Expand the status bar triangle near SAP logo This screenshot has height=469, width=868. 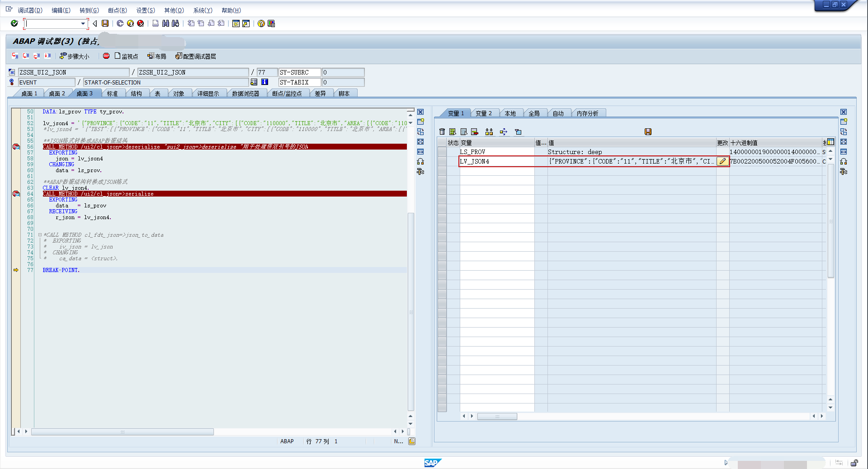coord(726,463)
